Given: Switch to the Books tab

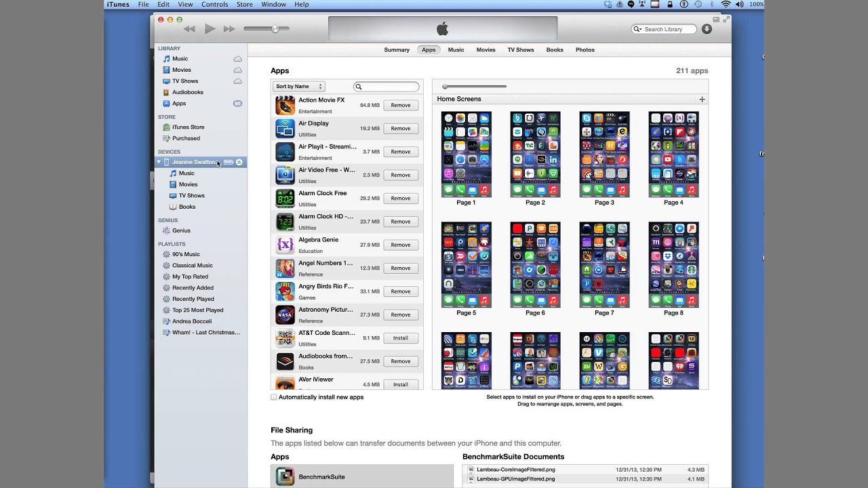Looking at the screenshot, I should (x=555, y=49).
